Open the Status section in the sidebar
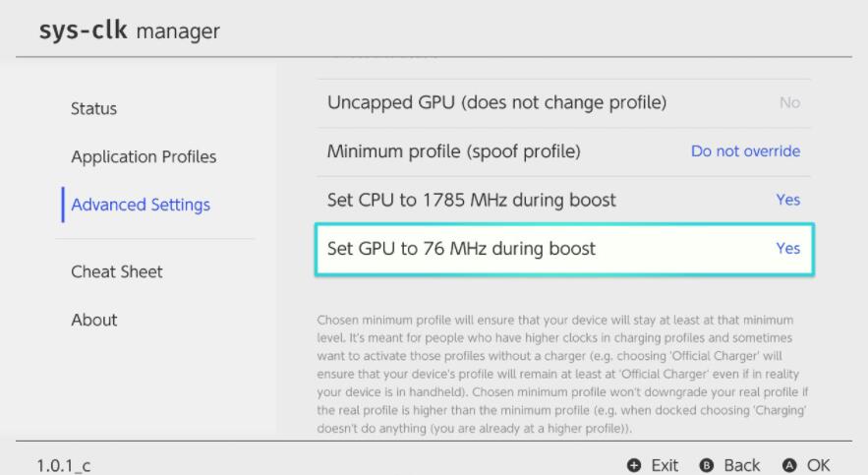 [93, 108]
